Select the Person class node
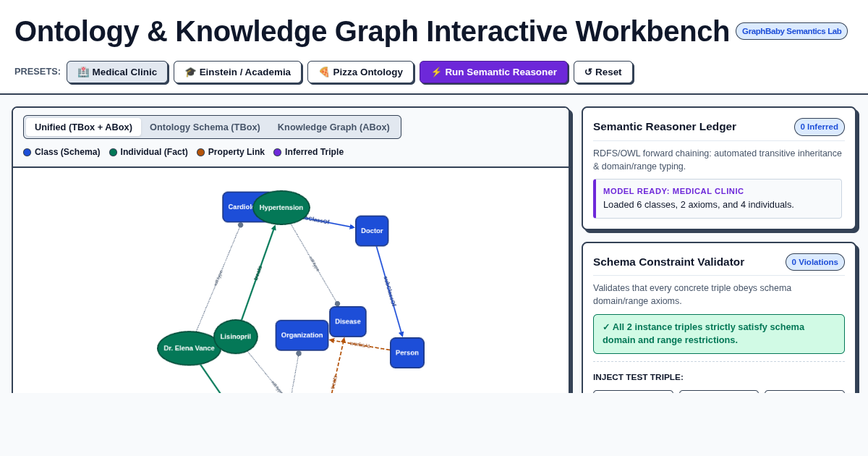The width and height of the screenshot is (868, 456). click(x=407, y=352)
